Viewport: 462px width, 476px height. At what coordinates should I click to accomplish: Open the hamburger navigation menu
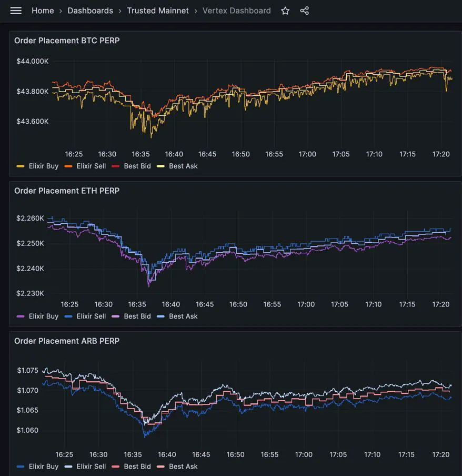16,11
